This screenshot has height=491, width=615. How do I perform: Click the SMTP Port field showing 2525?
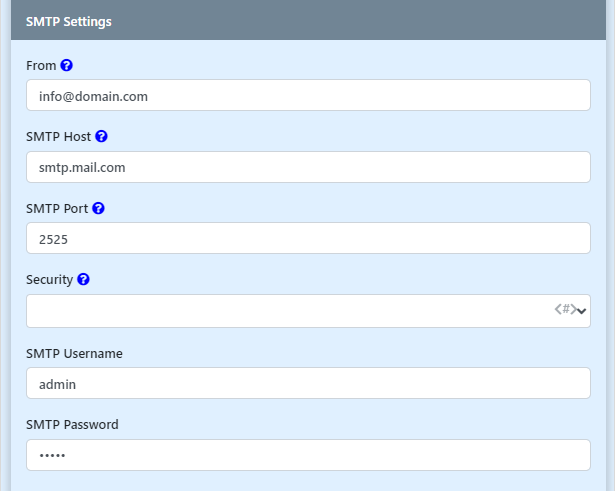click(x=308, y=239)
